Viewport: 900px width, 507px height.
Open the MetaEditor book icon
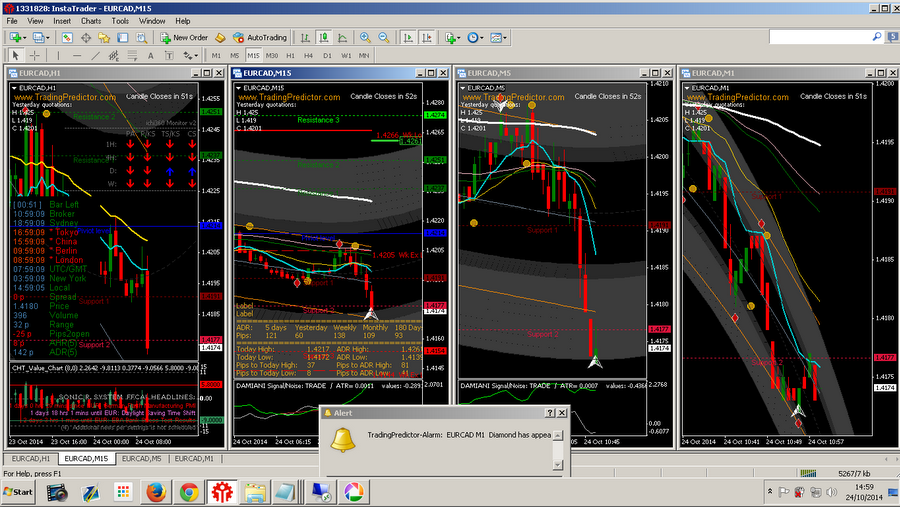(220, 37)
